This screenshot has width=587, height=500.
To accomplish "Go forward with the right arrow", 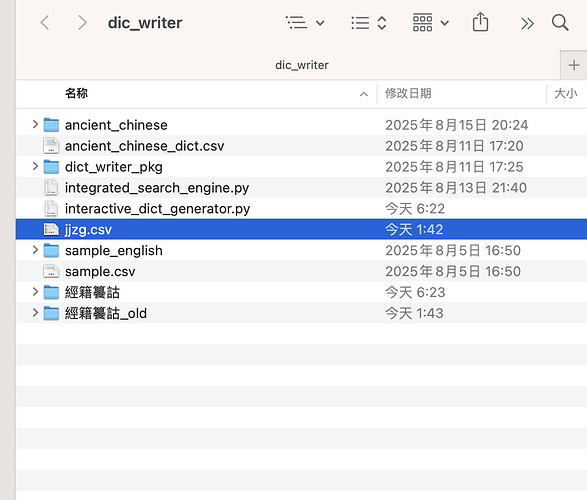I will (82, 23).
